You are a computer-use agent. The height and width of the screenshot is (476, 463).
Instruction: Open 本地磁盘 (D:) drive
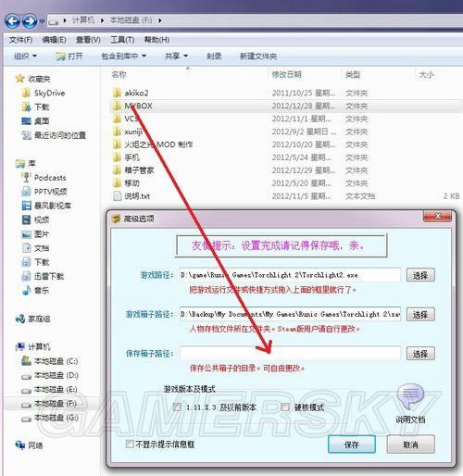pos(50,375)
